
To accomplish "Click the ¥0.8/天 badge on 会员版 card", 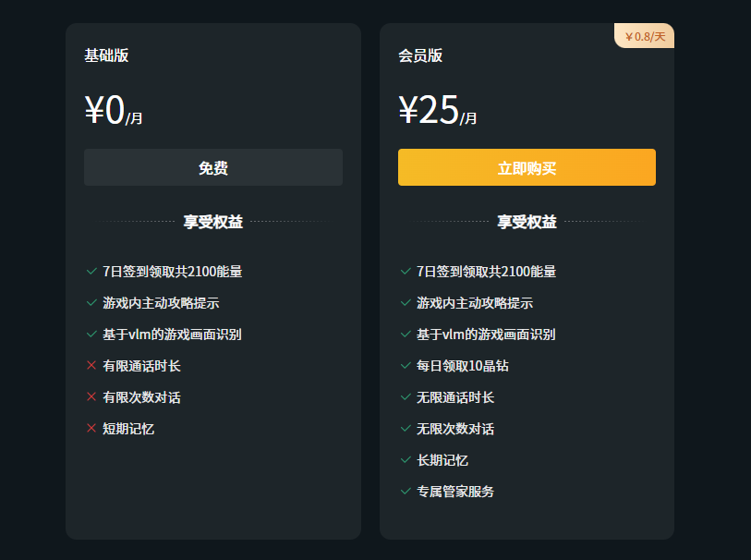I will pos(645,35).
